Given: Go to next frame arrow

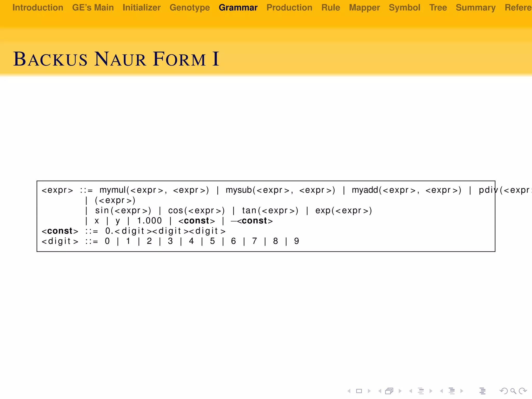Looking at the screenshot, I should click(400, 391).
